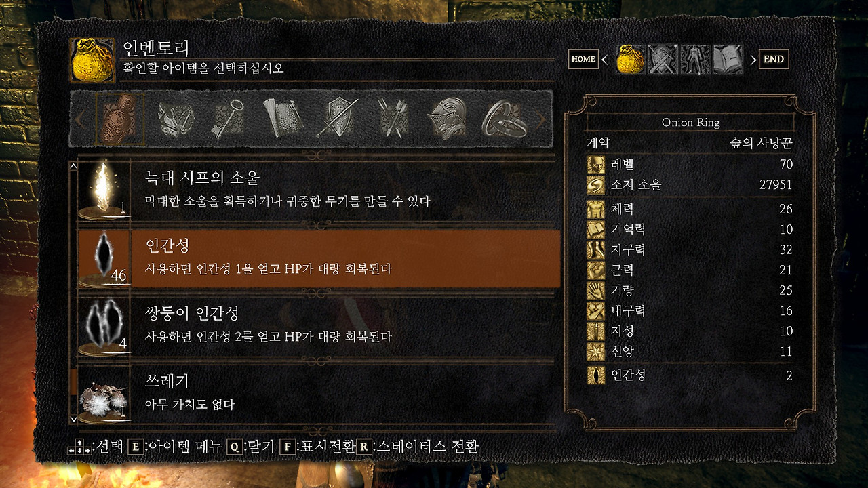Switch to the Status character tab
868x488 pixels.
coord(695,60)
